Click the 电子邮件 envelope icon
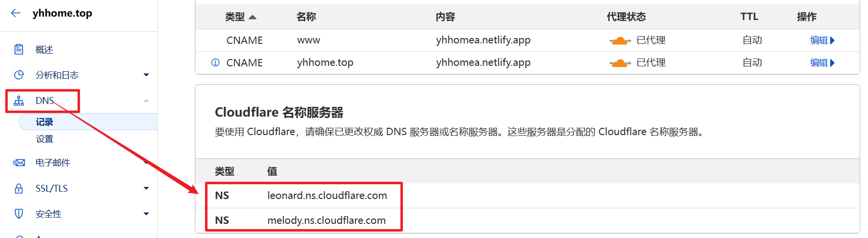Screen dimensions: 868x238 (x=19, y=162)
